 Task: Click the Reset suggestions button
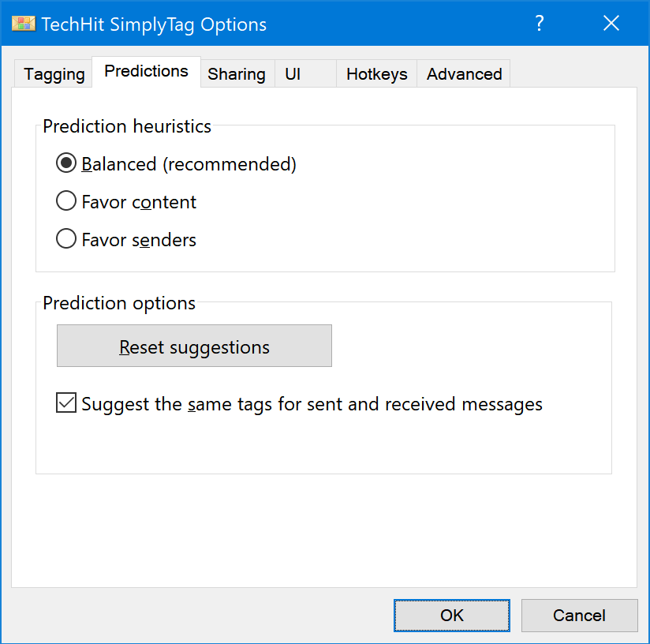194,346
